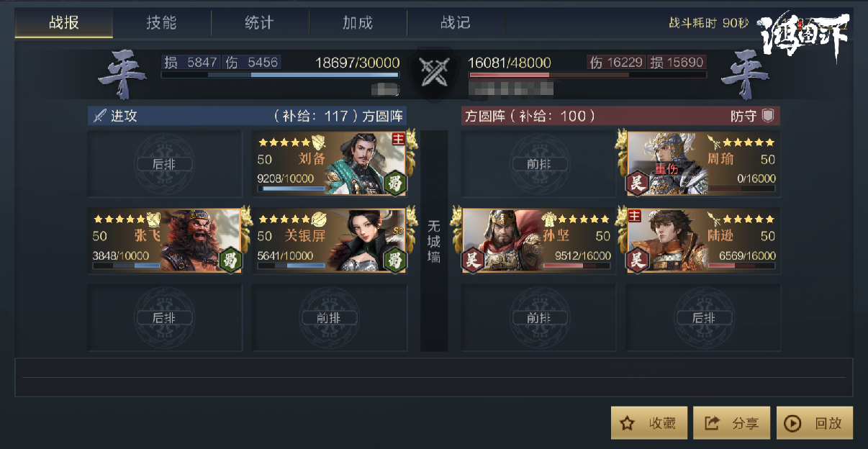Open the 战记 tab
The image size is (868, 449).
456,22
